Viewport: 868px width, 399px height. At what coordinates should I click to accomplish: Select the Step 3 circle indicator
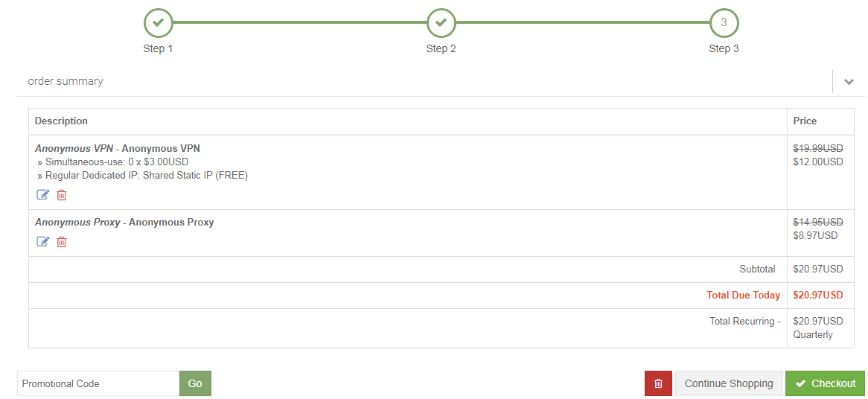pyautogui.click(x=724, y=23)
